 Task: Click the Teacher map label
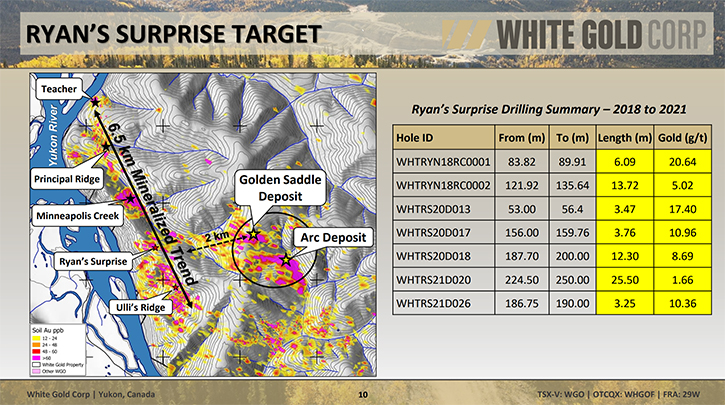click(59, 89)
